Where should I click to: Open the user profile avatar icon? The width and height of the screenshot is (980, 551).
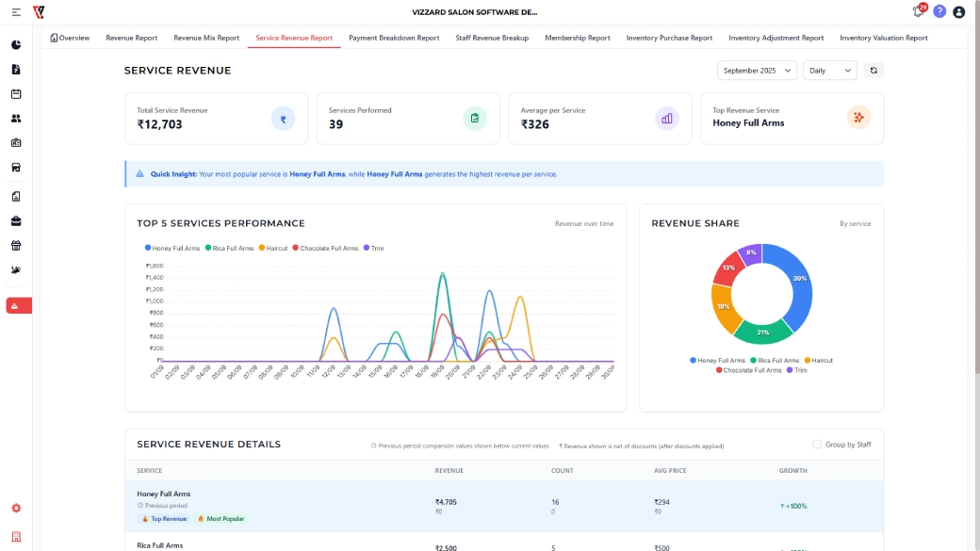tap(959, 12)
